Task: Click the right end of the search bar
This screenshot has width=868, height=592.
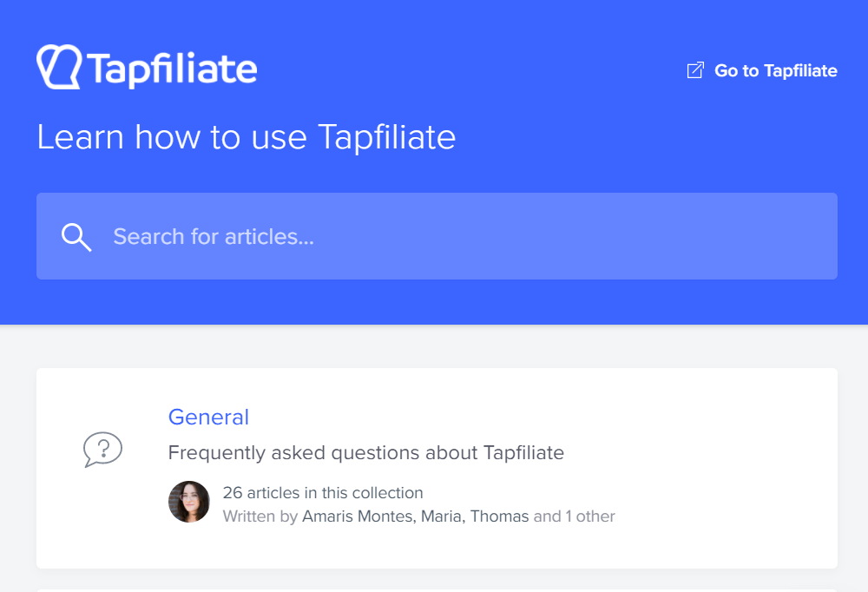Action: [x=814, y=236]
